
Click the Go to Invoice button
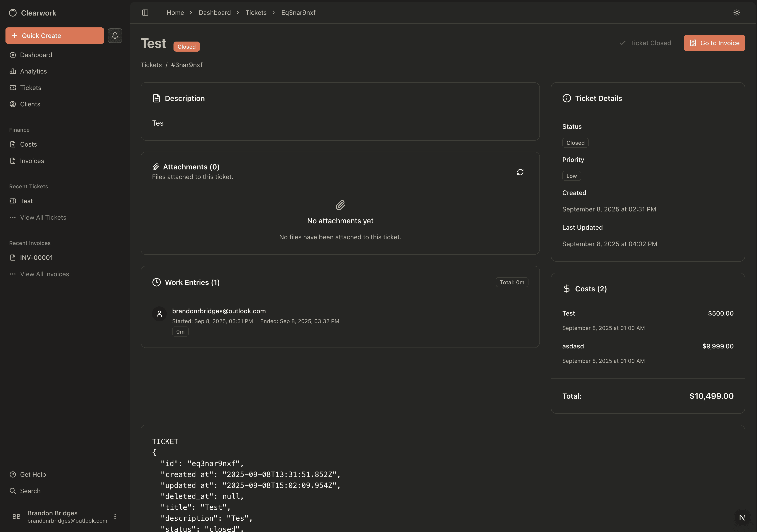pyautogui.click(x=714, y=43)
